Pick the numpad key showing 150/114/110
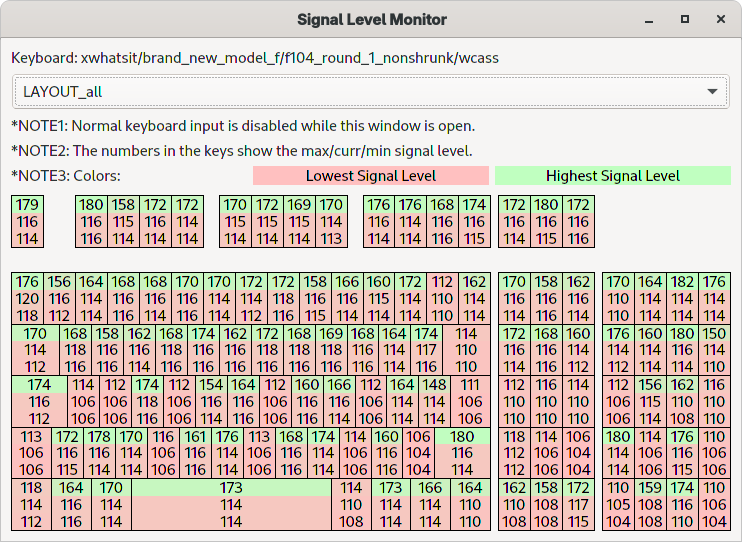Viewport: 742px width, 542px height. [714, 350]
